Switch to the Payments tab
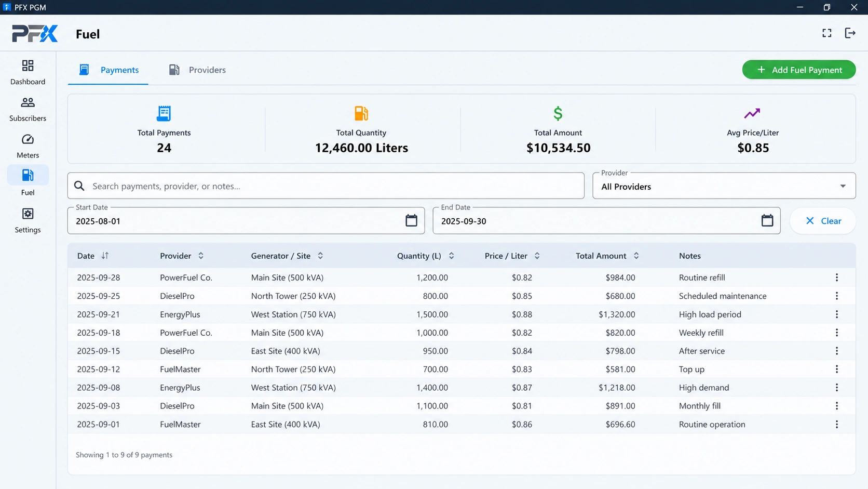This screenshot has width=868, height=489. click(108, 70)
